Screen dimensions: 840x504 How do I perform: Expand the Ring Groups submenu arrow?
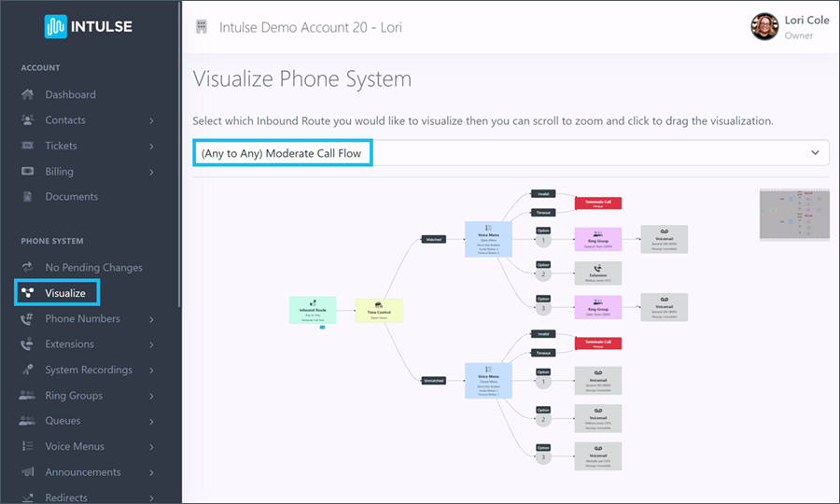[151, 396]
